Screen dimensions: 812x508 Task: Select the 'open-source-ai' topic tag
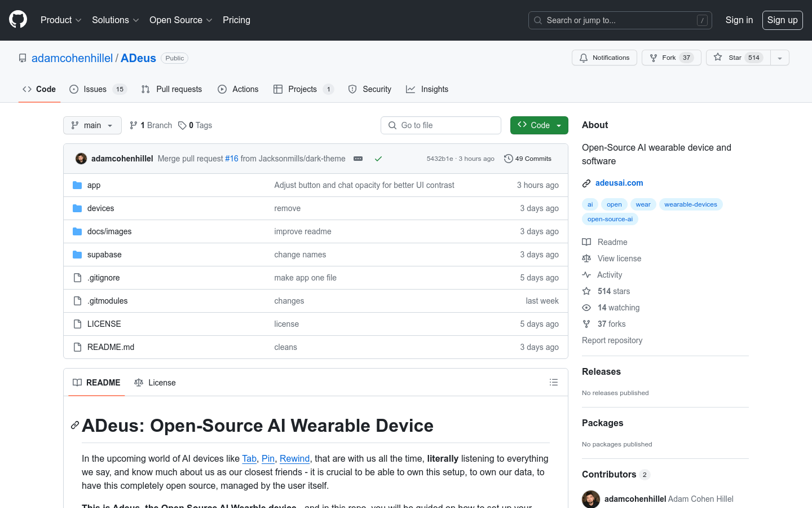point(610,219)
